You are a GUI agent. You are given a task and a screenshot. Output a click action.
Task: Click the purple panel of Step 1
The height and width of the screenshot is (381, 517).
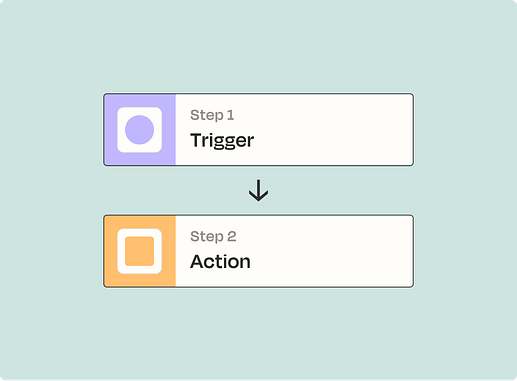pos(140,130)
